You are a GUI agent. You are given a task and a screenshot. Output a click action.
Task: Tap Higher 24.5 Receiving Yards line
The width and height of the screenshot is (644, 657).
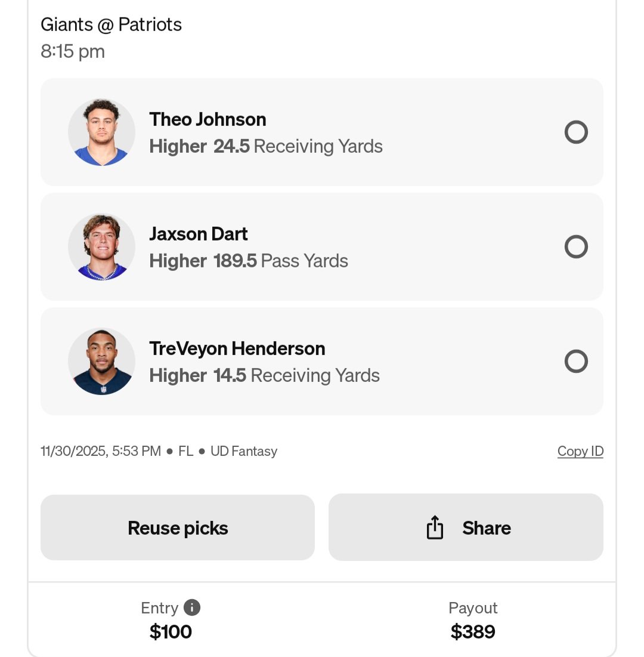[266, 146]
